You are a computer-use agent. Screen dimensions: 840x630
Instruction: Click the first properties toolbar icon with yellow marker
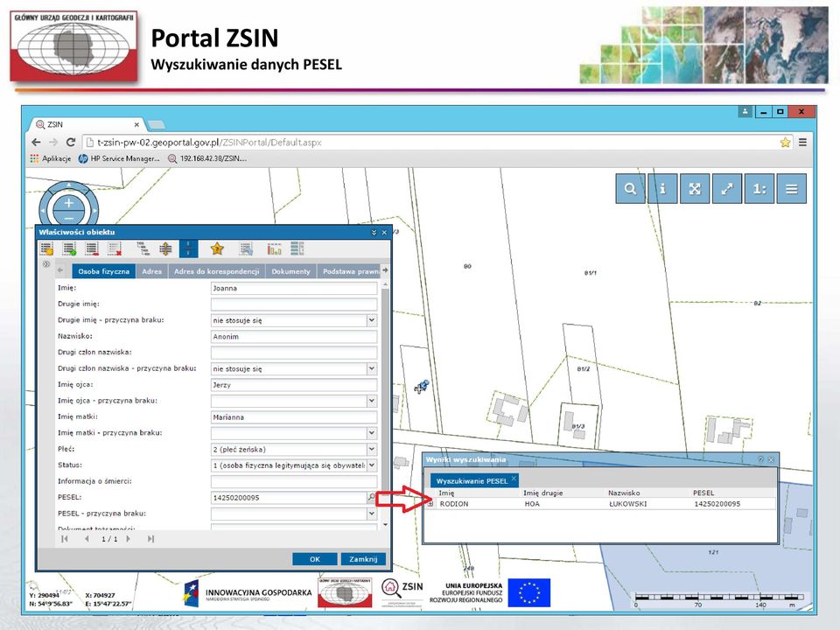[46, 248]
